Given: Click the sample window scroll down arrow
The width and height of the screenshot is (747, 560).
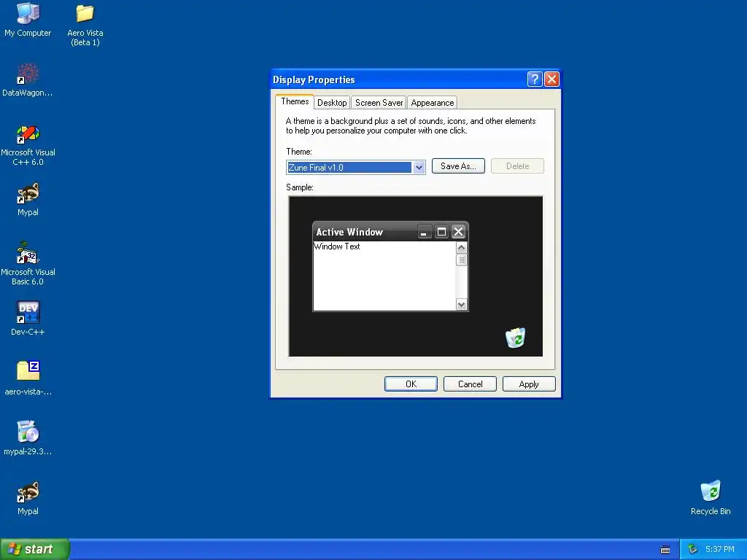Looking at the screenshot, I should click(x=461, y=304).
